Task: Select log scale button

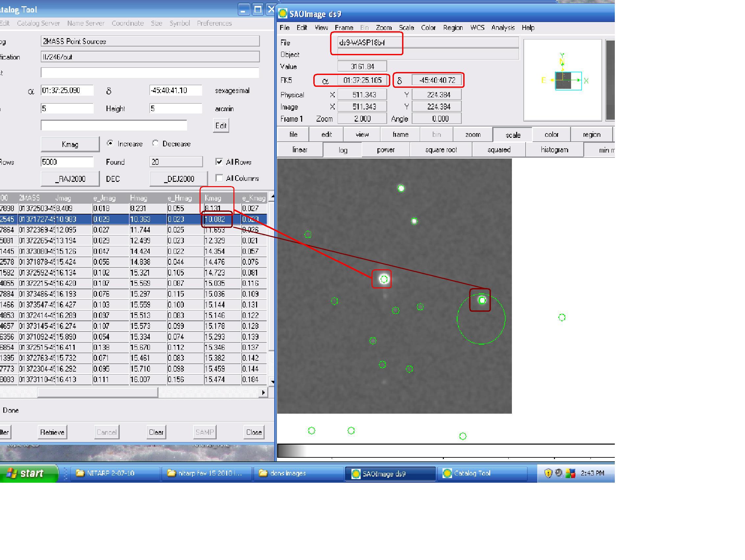Action: [x=343, y=150]
